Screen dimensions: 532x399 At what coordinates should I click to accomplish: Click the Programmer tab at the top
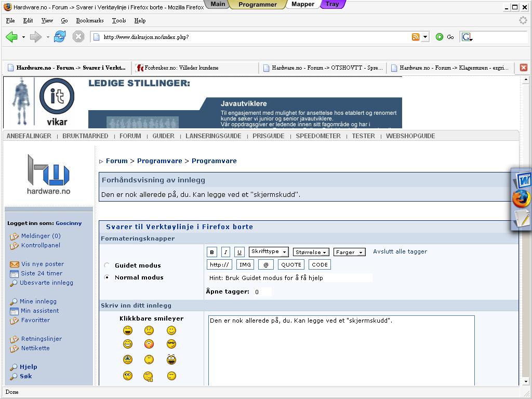click(x=258, y=4)
